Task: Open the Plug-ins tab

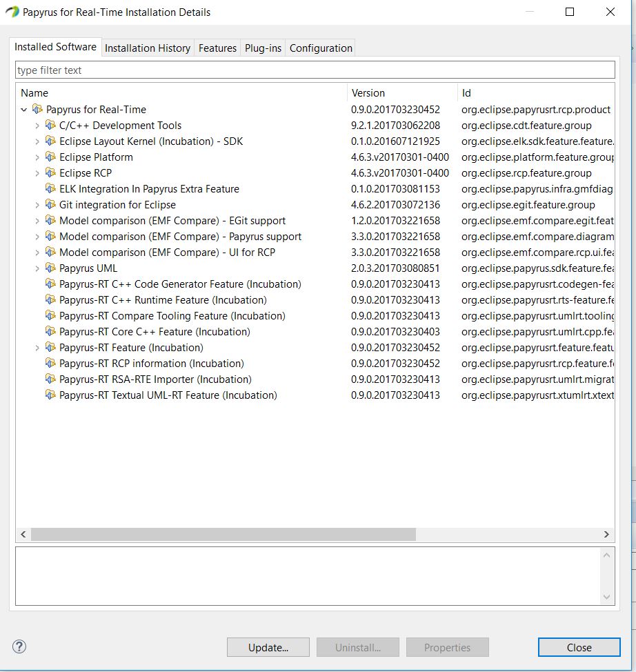Action: point(263,48)
